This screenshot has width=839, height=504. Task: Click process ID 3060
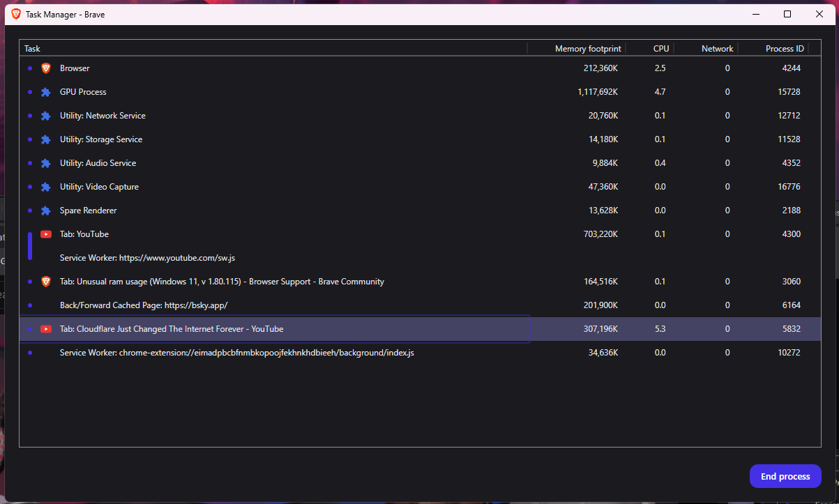[792, 282]
